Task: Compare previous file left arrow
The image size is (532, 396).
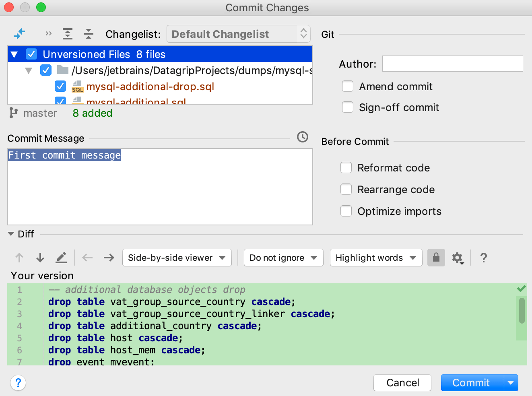Action: 87,258
